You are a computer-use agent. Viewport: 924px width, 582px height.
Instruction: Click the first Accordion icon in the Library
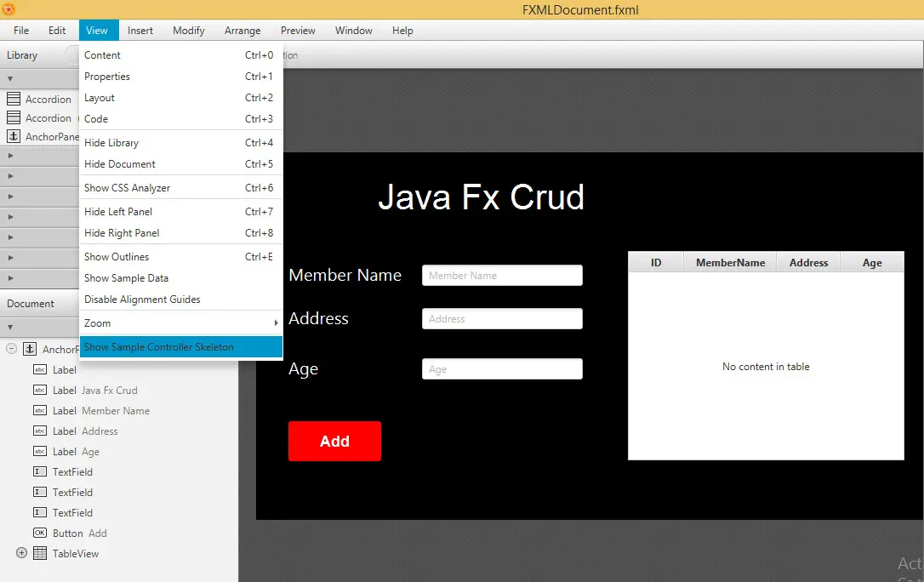pyautogui.click(x=14, y=99)
